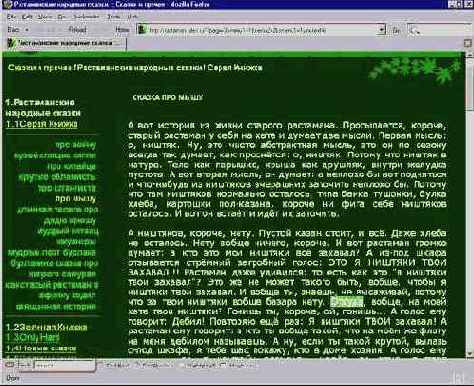The width and height of the screenshot is (474, 386).
Task: Click the page scrollbar up arrow
Action: (469, 55)
